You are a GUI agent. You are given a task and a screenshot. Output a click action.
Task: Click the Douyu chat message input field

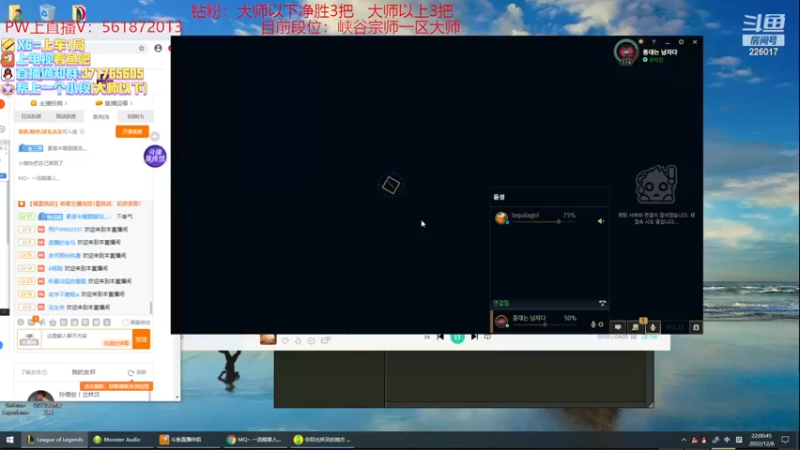click(87, 339)
